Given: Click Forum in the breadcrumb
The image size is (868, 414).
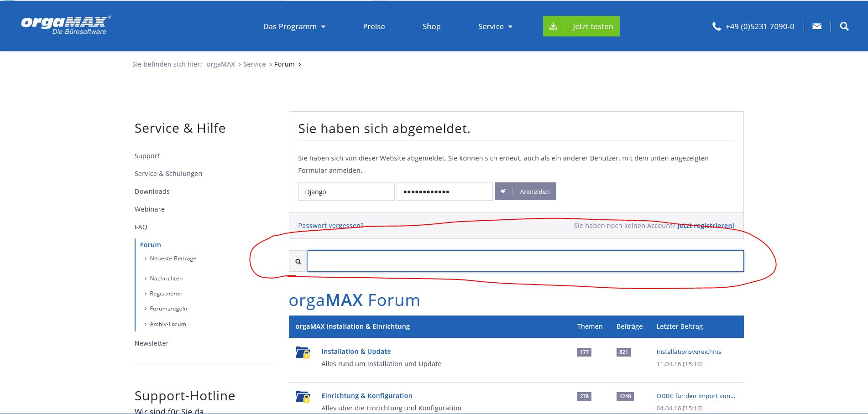Looking at the screenshot, I should (284, 64).
